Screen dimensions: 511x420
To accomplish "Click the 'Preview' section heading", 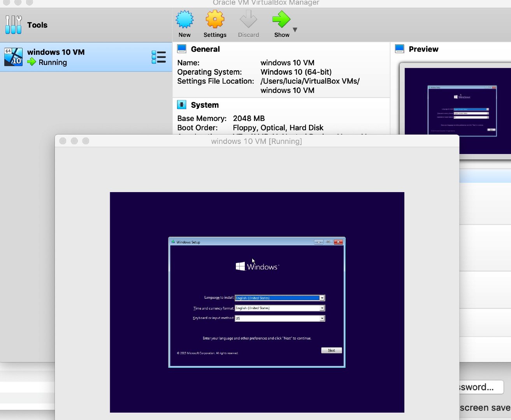I will point(423,49).
